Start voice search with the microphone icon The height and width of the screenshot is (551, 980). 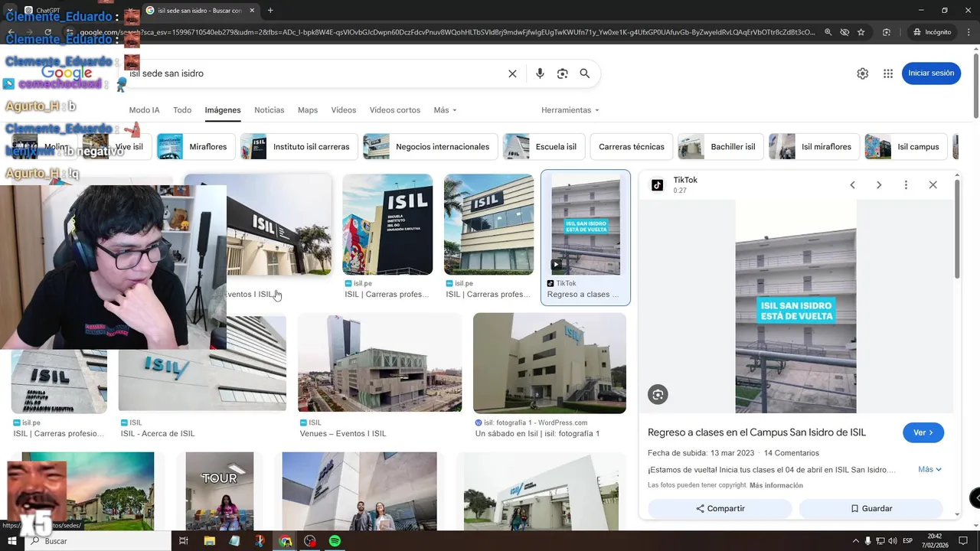click(540, 73)
